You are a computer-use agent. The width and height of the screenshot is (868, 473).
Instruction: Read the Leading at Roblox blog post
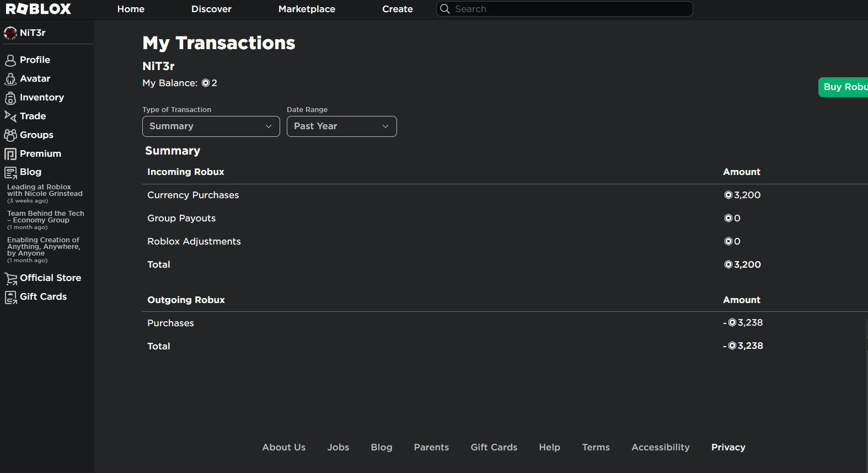pos(44,191)
